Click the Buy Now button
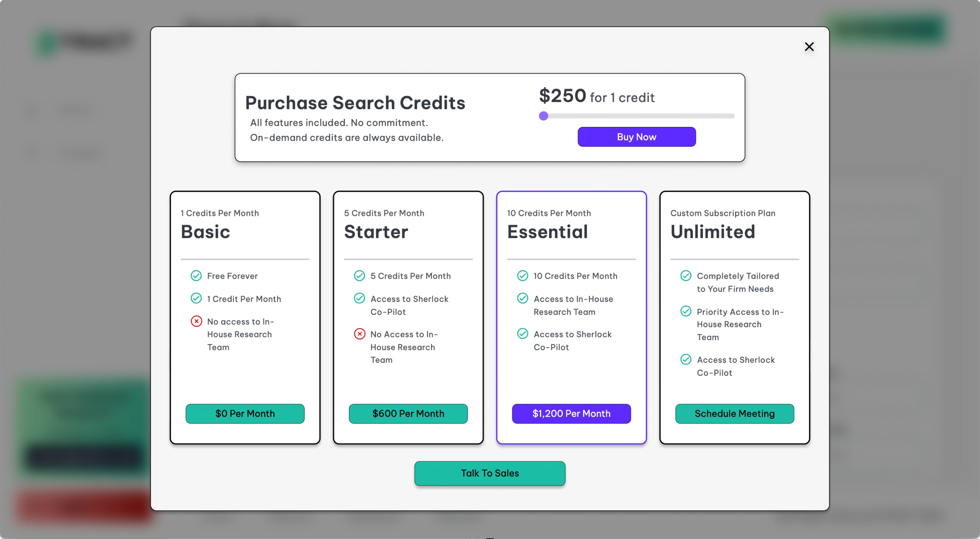 637,137
